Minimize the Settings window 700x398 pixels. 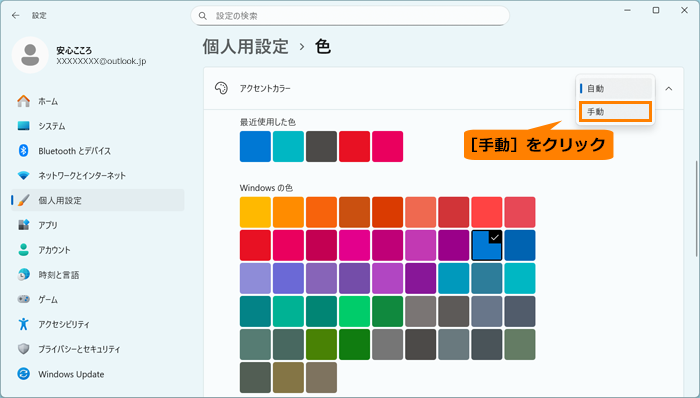pos(627,10)
